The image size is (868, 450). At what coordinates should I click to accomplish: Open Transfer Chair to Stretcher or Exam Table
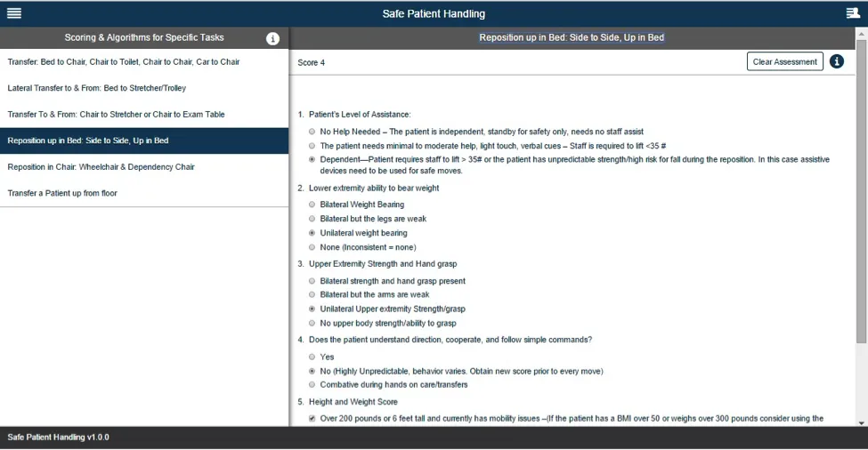(144, 115)
